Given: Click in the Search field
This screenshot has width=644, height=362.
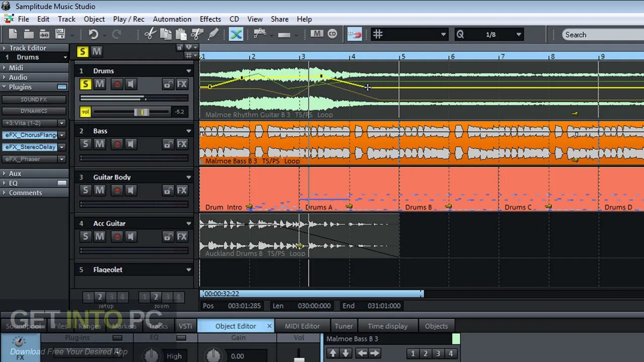Looking at the screenshot, I should [x=603, y=35].
